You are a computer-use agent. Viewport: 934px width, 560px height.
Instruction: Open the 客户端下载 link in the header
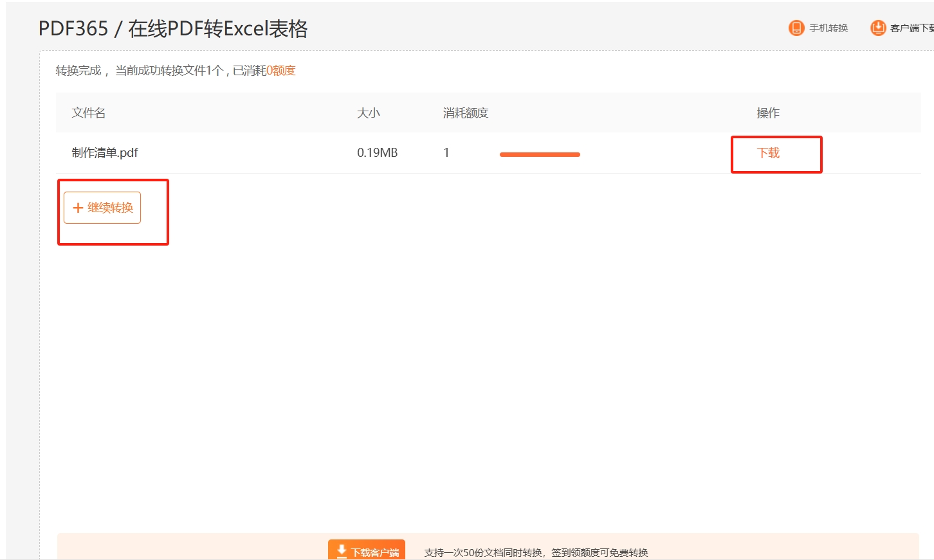coord(911,28)
